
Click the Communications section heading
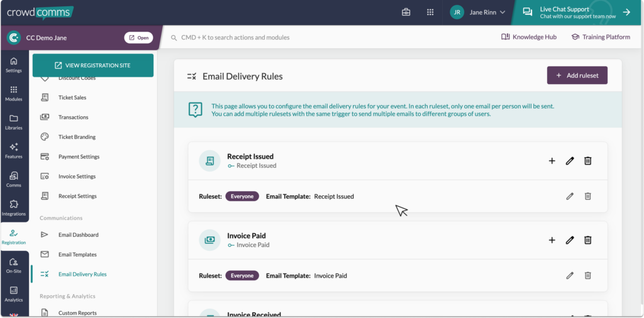coord(61,218)
